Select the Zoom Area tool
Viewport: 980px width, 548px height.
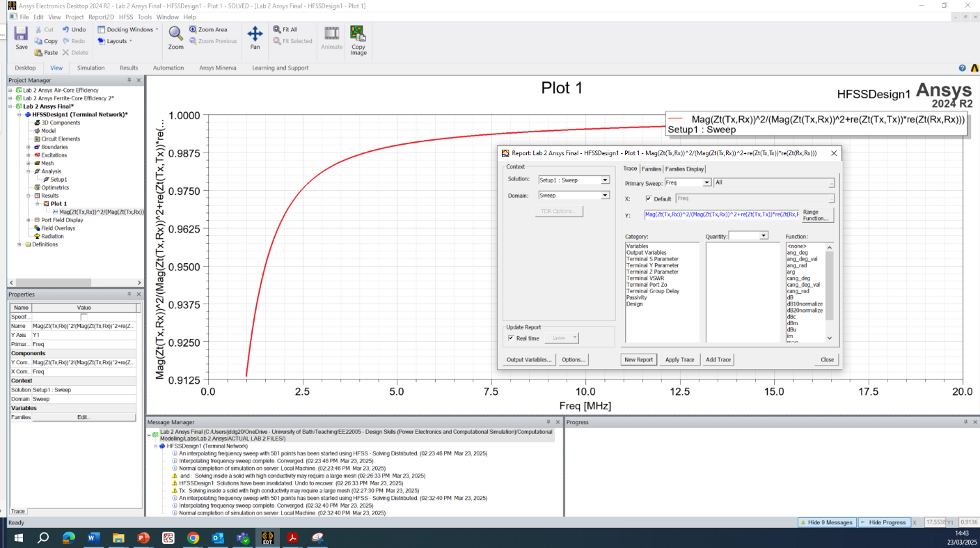(x=207, y=30)
